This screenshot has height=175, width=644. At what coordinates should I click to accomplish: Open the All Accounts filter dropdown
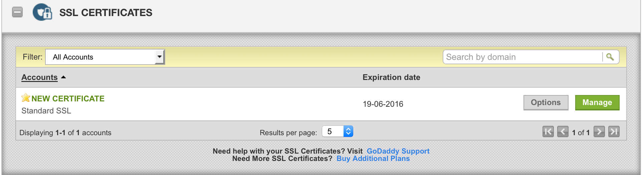[x=105, y=57]
